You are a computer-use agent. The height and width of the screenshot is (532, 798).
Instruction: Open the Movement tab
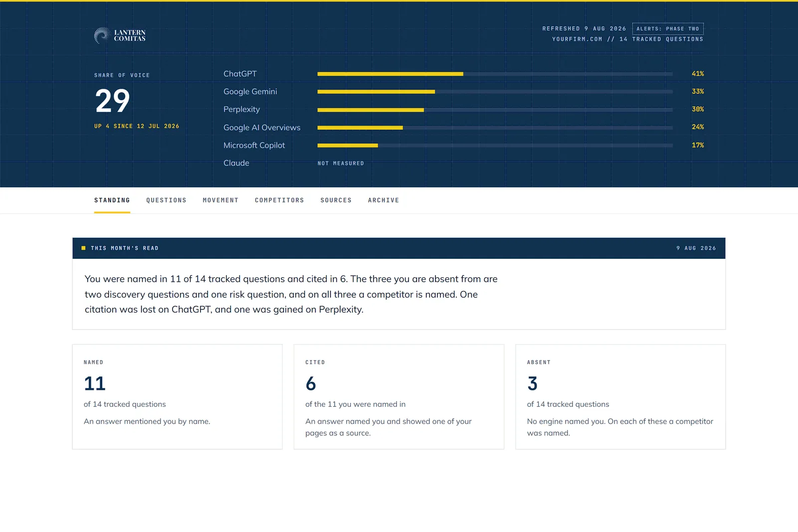pos(220,200)
